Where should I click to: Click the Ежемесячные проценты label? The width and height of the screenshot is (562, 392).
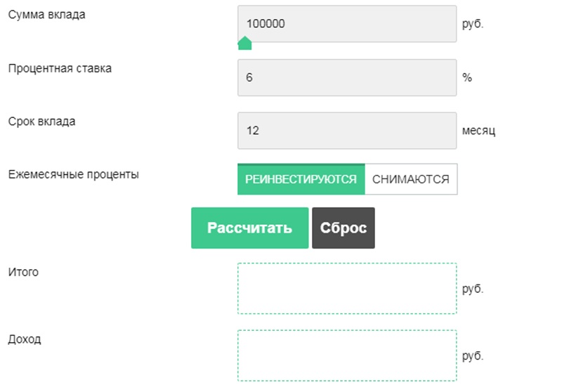click(x=73, y=174)
